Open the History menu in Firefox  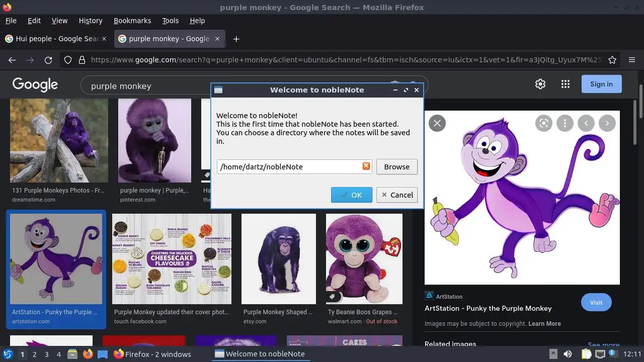tap(91, 21)
